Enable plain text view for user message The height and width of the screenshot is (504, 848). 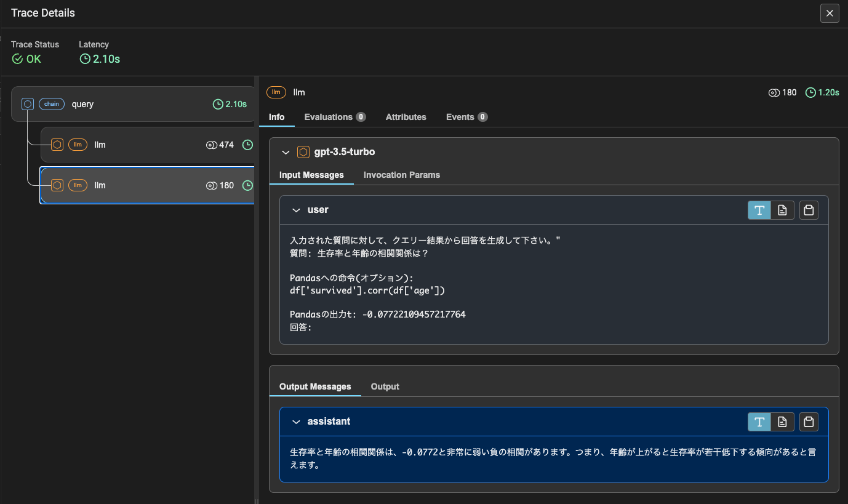coord(759,210)
